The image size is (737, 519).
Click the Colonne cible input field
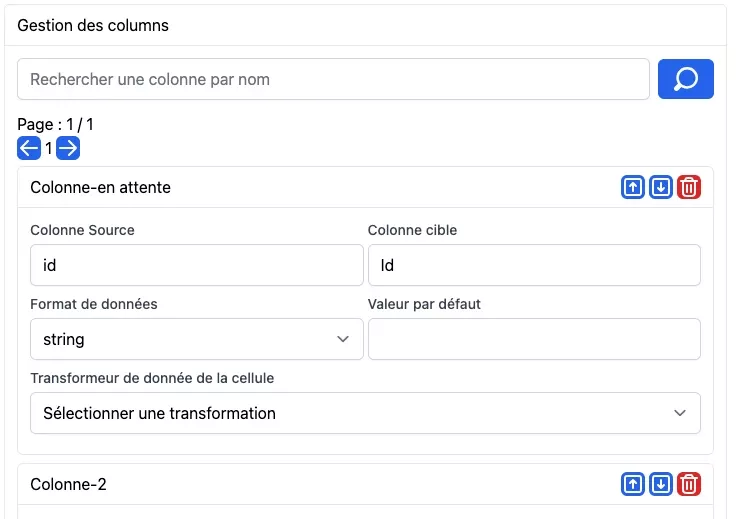(x=534, y=265)
